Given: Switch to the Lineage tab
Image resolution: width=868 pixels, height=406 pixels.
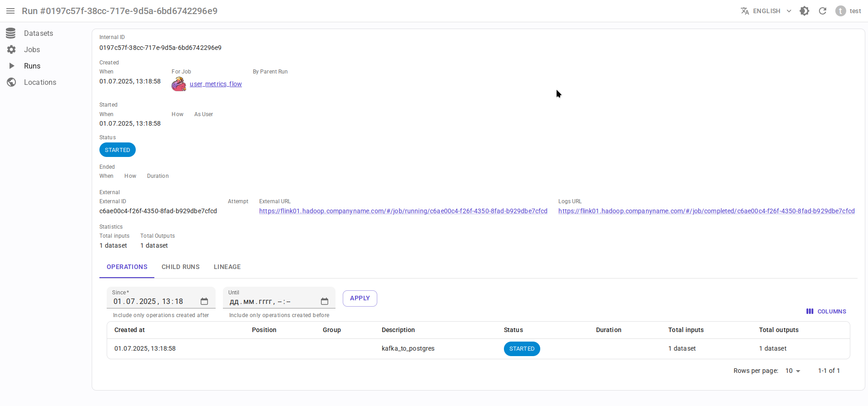Looking at the screenshot, I should point(227,267).
